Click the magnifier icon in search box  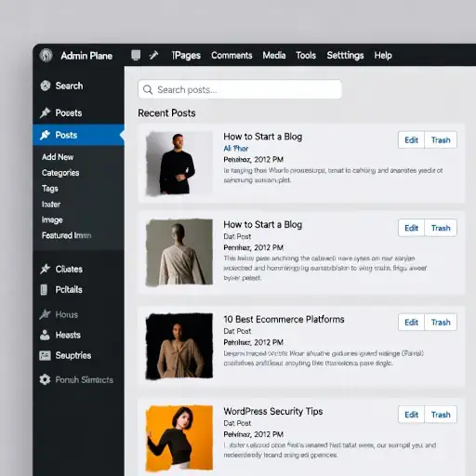click(148, 90)
